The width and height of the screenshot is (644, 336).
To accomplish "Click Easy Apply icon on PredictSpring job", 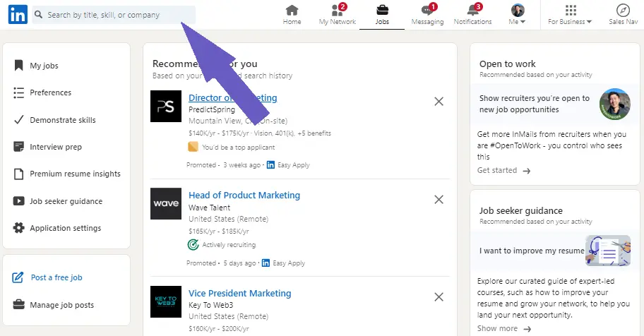I will pyautogui.click(x=270, y=164).
